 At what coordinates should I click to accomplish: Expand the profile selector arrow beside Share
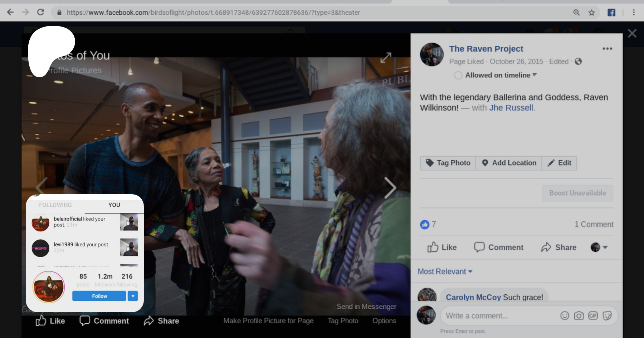[x=605, y=247]
